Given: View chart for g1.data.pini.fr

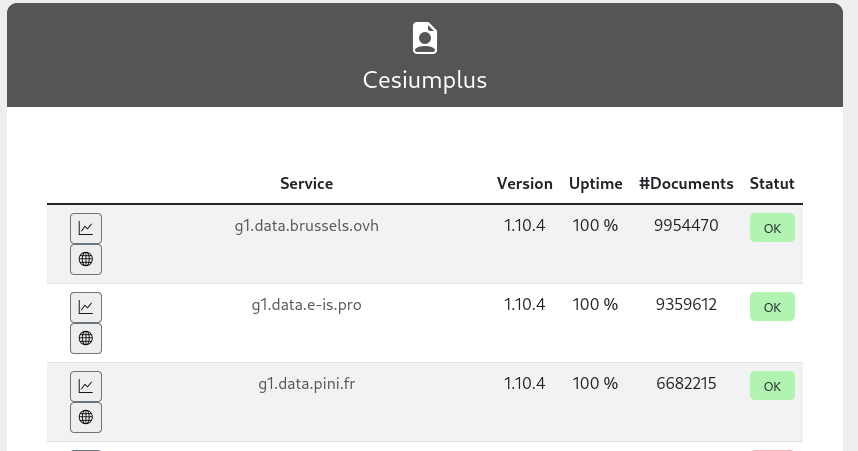Looking at the screenshot, I should coord(86,386).
